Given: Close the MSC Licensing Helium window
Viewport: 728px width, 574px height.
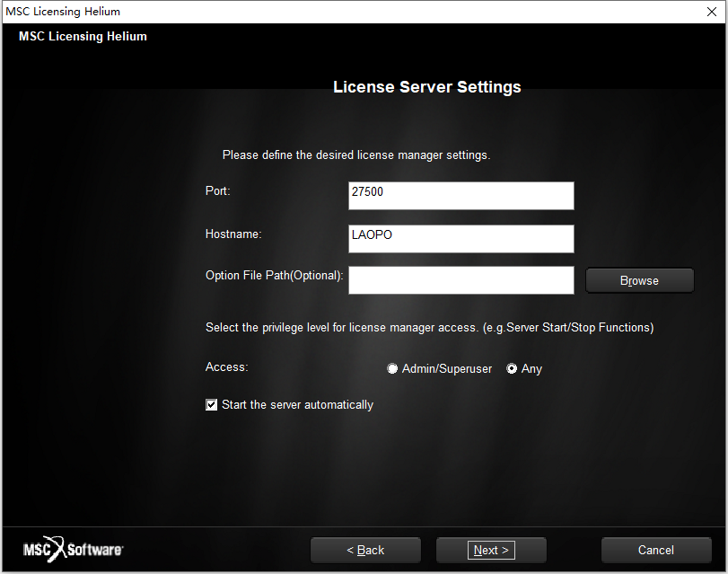Looking at the screenshot, I should (711, 12).
